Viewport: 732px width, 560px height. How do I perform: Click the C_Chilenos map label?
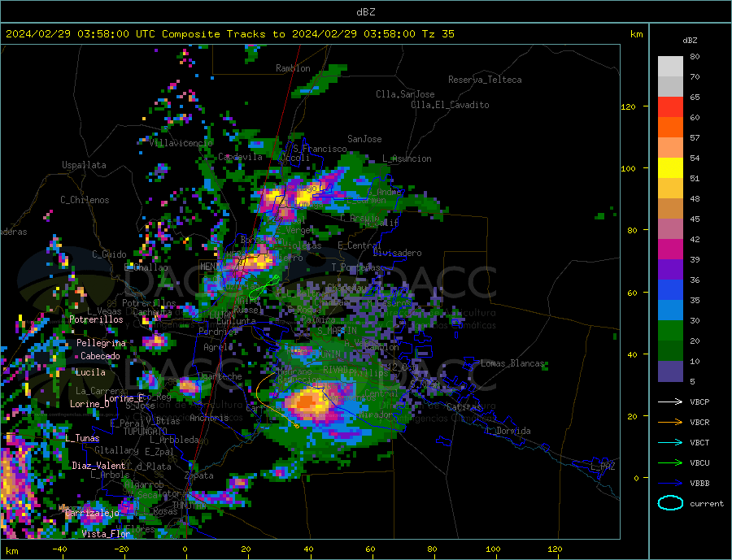(85, 200)
